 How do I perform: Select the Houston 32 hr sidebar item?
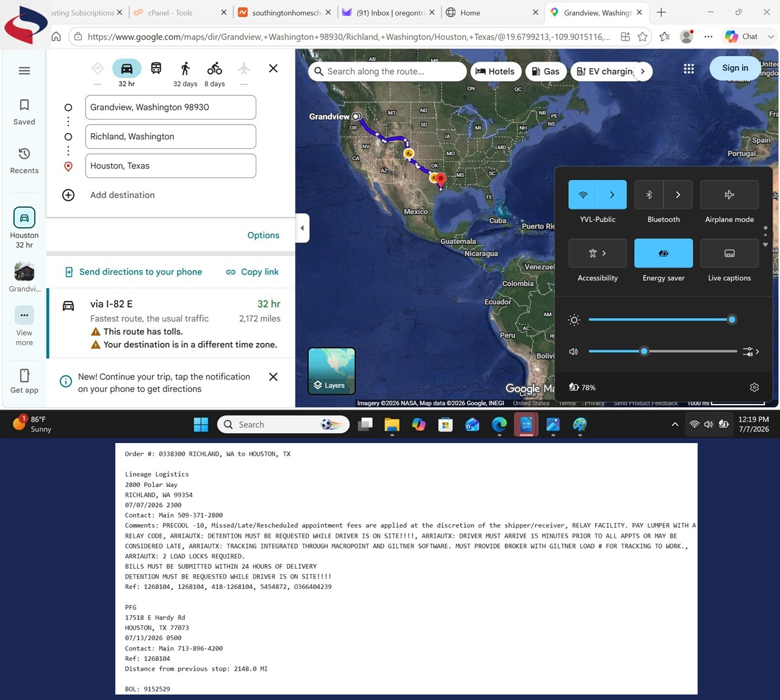pyautogui.click(x=24, y=228)
